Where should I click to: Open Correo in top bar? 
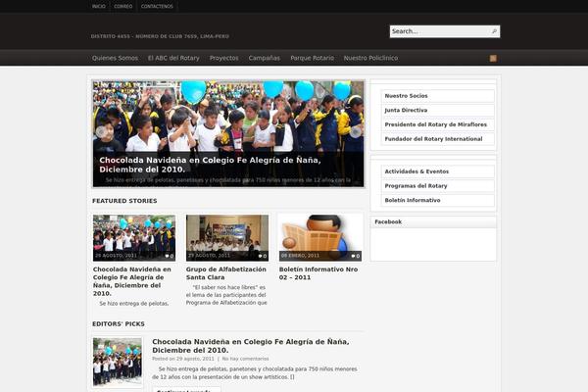[x=123, y=7]
